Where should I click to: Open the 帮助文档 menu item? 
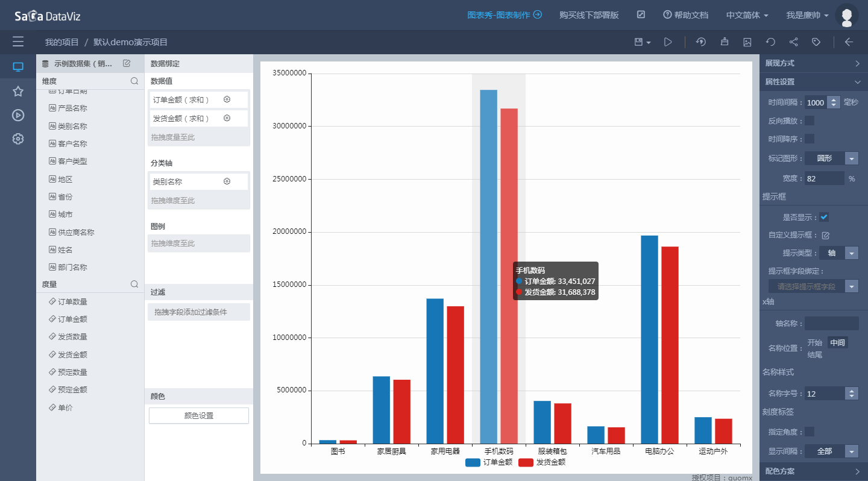(685, 15)
